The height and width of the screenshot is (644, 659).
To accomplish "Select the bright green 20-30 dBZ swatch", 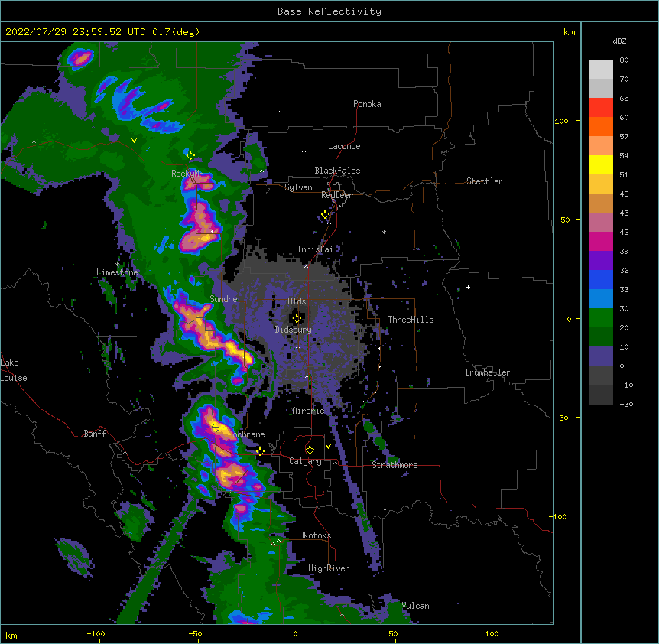I will (601, 318).
